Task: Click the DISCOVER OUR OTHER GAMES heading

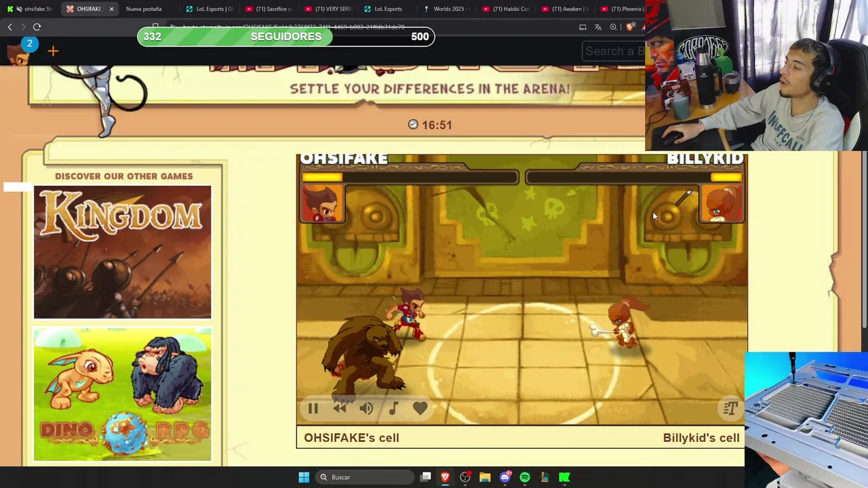Action: point(123,176)
